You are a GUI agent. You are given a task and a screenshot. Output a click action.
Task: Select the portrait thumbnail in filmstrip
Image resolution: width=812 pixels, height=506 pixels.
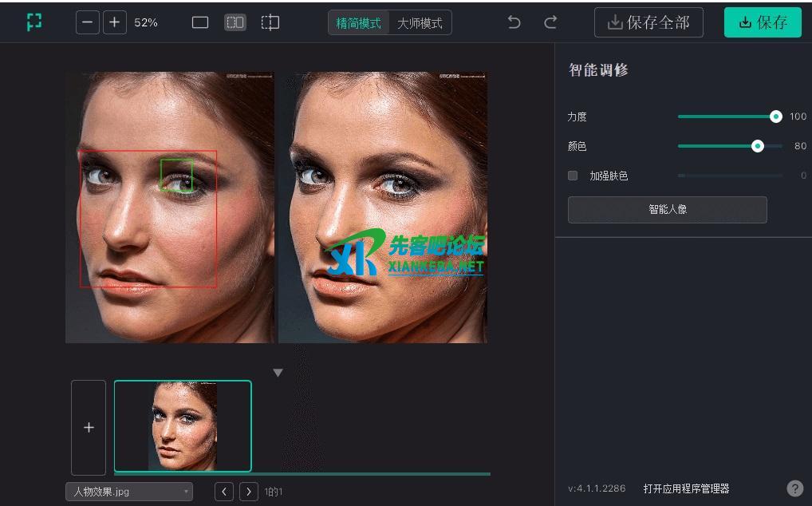pos(183,425)
